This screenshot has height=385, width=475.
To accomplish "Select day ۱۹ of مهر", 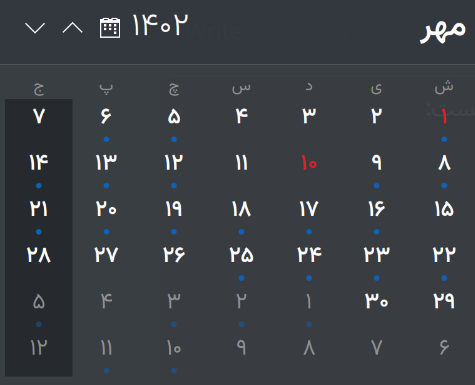I will [174, 209].
